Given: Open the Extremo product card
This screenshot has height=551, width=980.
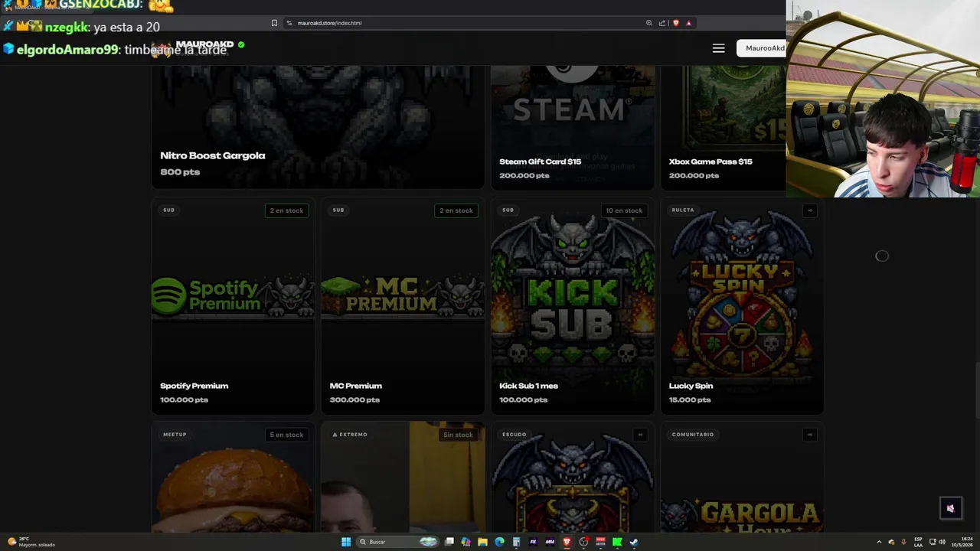Looking at the screenshot, I should [x=403, y=477].
